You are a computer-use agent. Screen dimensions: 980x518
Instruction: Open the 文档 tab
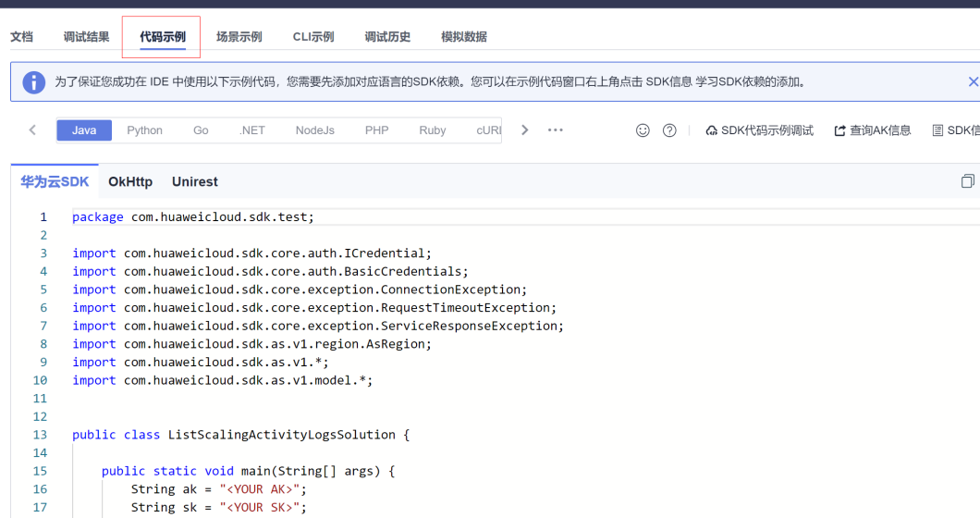21,37
